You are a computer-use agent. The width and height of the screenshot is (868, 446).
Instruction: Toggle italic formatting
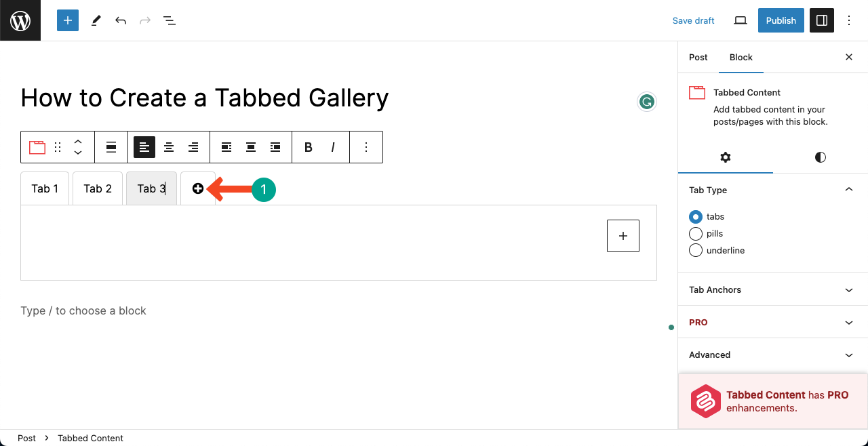(x=333, y=147)
